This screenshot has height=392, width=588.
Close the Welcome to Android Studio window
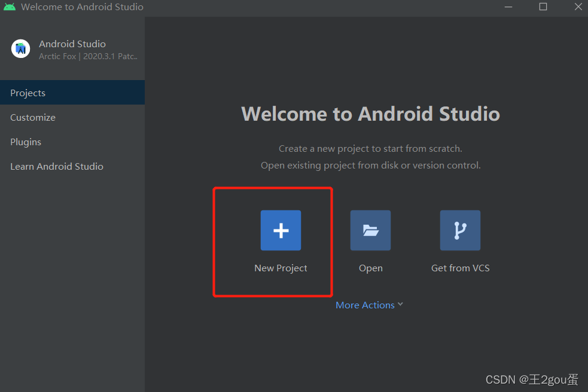click(x=578, y=7)
